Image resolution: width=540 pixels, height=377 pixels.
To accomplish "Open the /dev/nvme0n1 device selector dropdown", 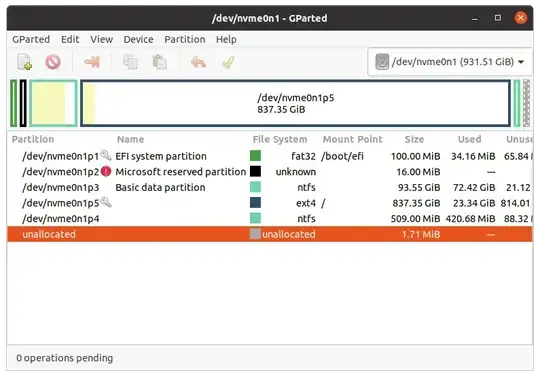I will pyautogui.click(x=450, y=62).
